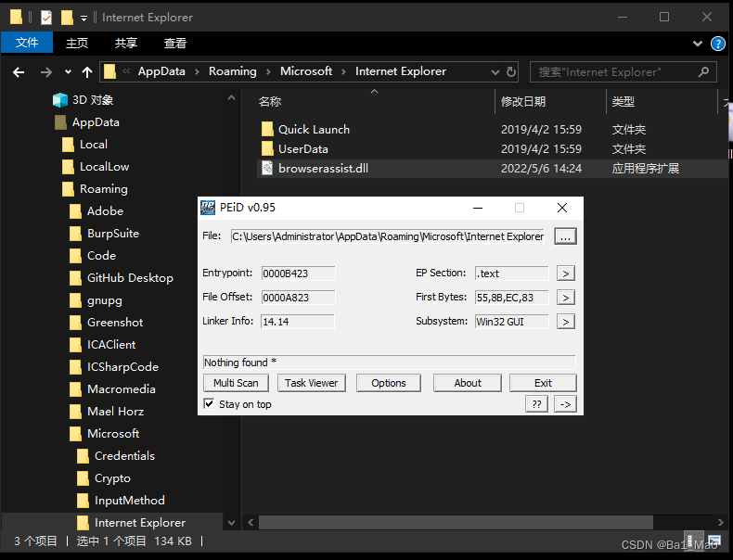Click the search magnifier icon

point(703,72)
